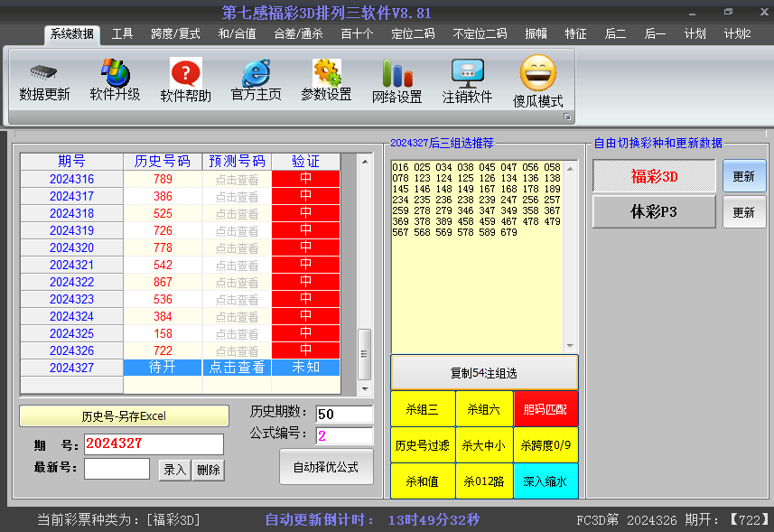Click recommendation list scroll down arrow
The image size is (774, 532).
(570, 345)
